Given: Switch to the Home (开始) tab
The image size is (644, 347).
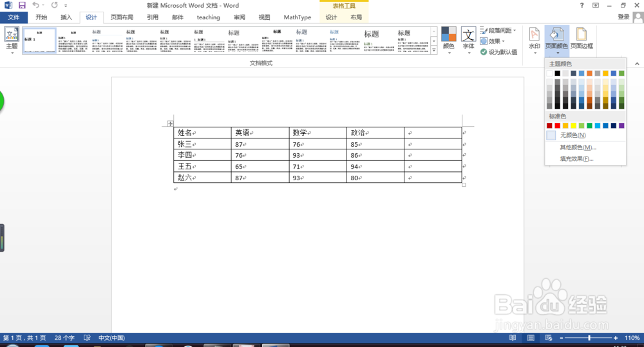Looking at the screenshot, I should click(x=41, y=17).
